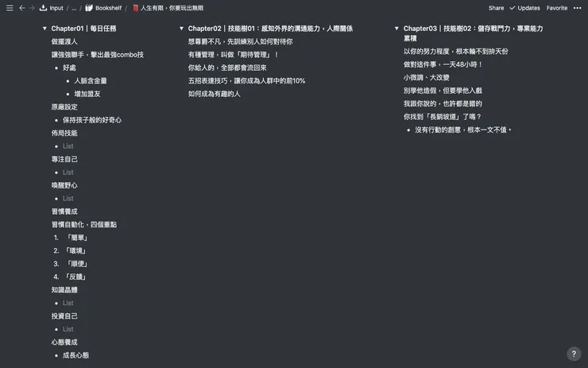Go back with the left arrow
588x368 pixels.
pyautogui.click(x=22, y=8)
